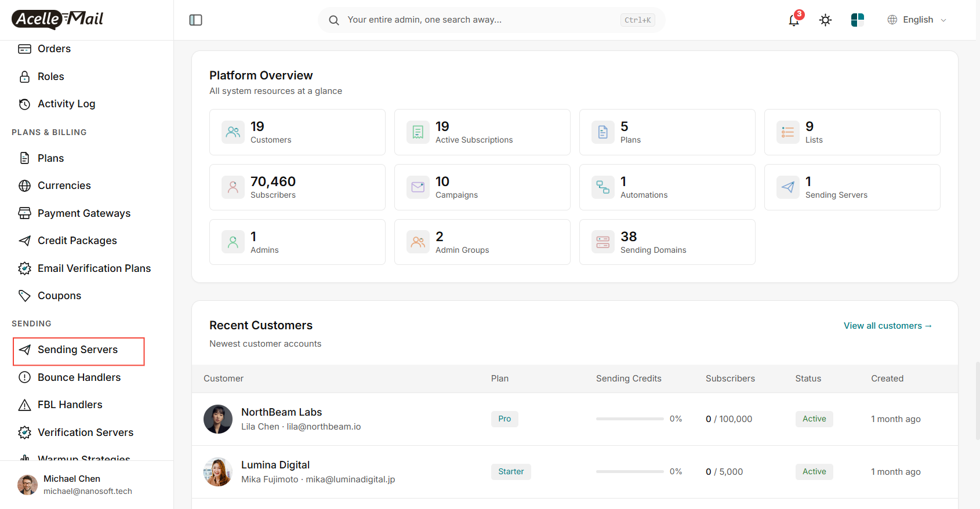Click the Coupons tag icon

tap(25, 296)
